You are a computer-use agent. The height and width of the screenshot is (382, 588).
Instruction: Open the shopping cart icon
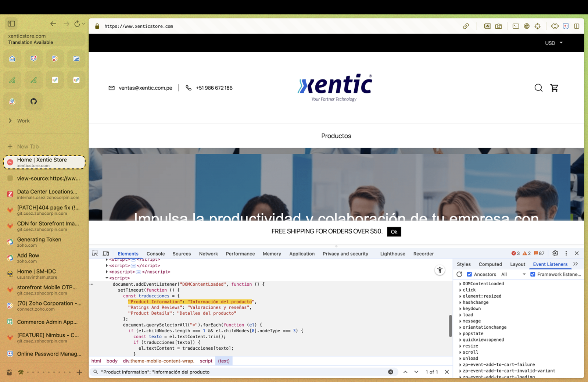click(x=554, y=88)
